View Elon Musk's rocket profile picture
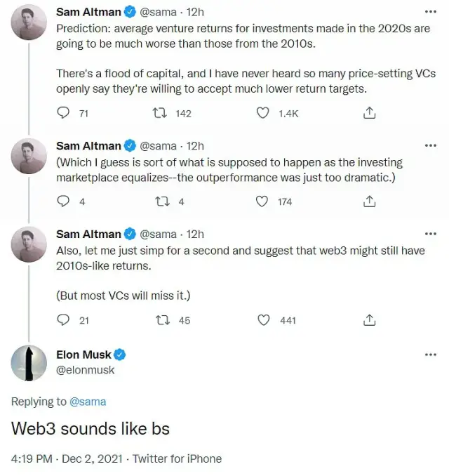This screenshot has height=476, width=449. click(x=29, y=362)
